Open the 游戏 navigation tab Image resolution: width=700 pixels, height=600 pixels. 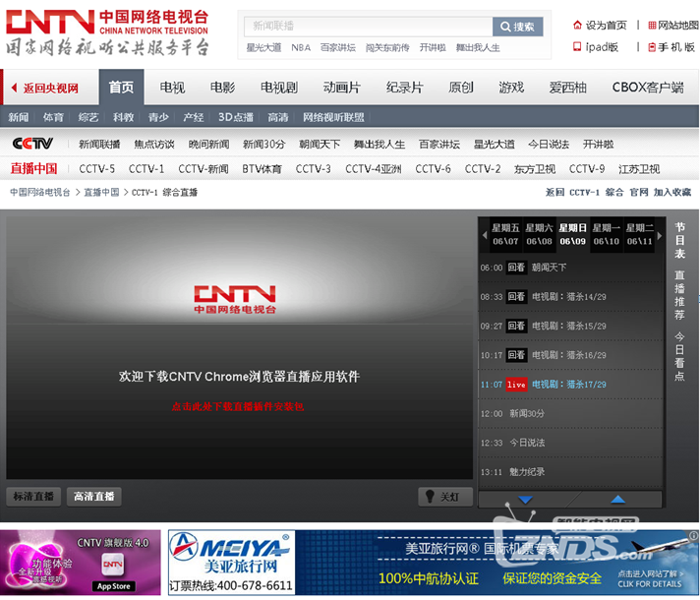[511, 88]
